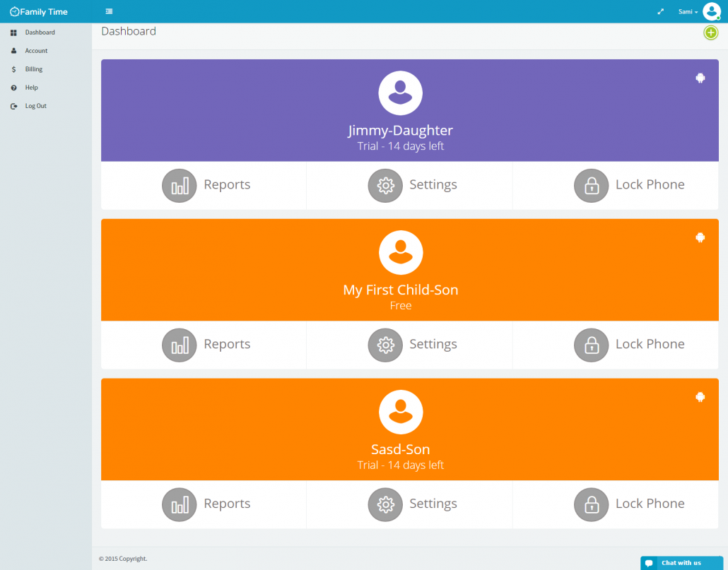Click the green add child plus icon
Screen dimensions: 728x570
(x=710, y=32)
